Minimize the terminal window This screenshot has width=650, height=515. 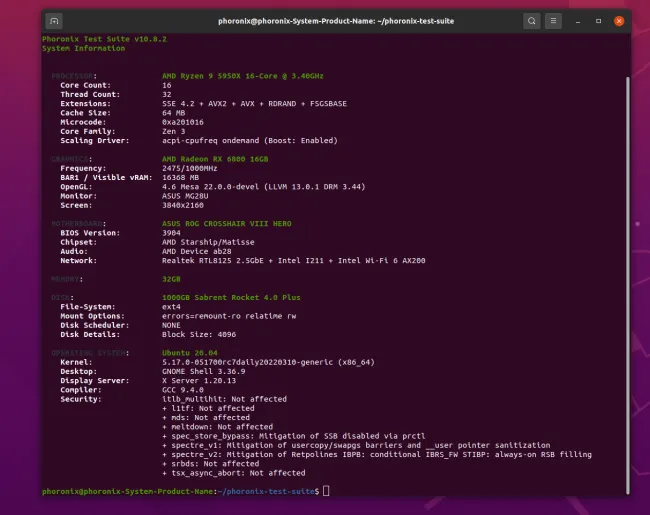point(577,21)
